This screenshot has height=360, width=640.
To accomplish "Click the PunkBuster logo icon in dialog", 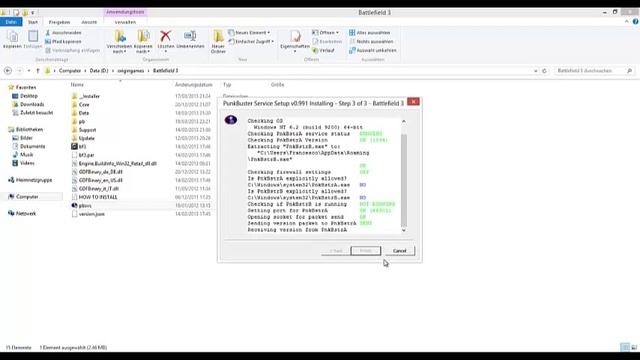I will click(231, 120).
